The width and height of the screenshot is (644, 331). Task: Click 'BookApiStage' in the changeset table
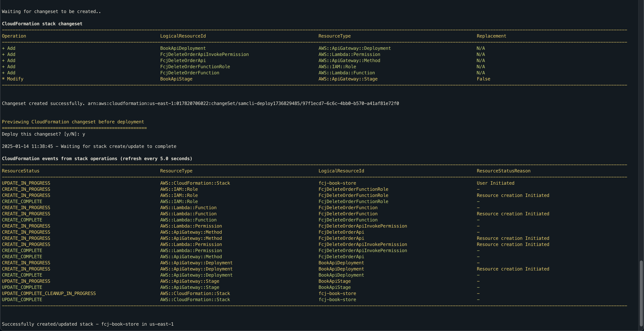click(176, 79)
